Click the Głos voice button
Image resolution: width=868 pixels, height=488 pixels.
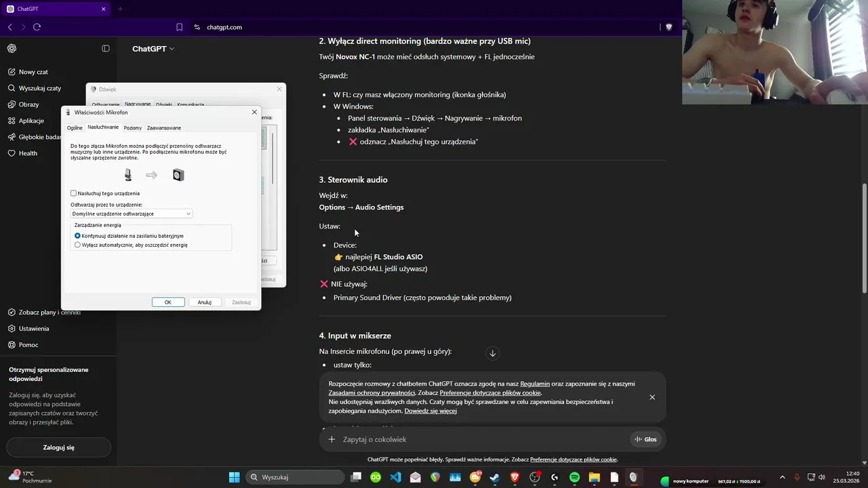(x=646, y=439)
